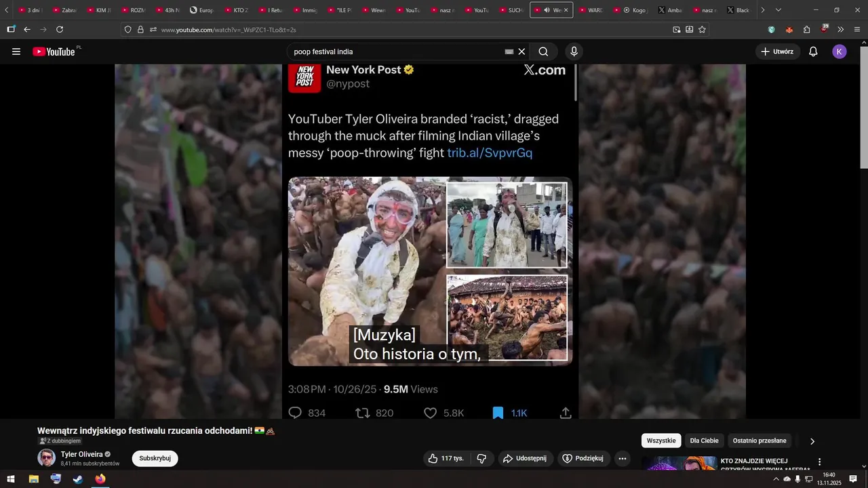Image resolution: width=868 pixels, height=488 pixels.
Task: Click the Utwórz create button
Action: pyautogui.click(x=777, y=52)
